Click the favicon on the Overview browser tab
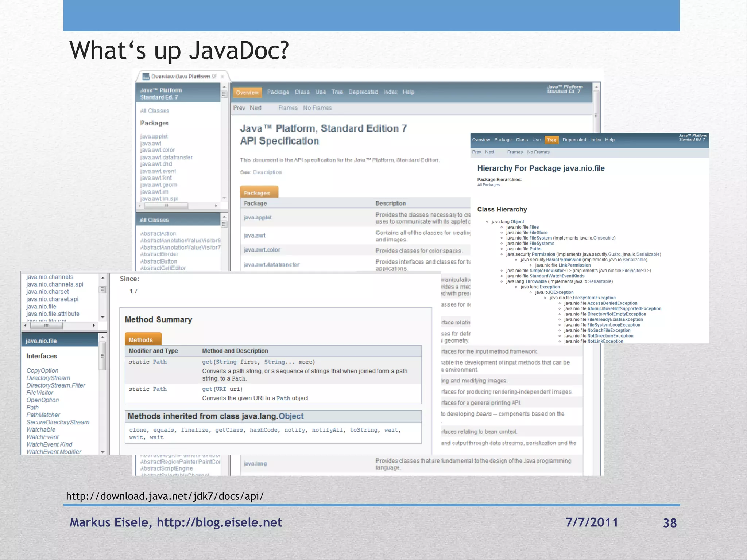 tap(146, 76)
